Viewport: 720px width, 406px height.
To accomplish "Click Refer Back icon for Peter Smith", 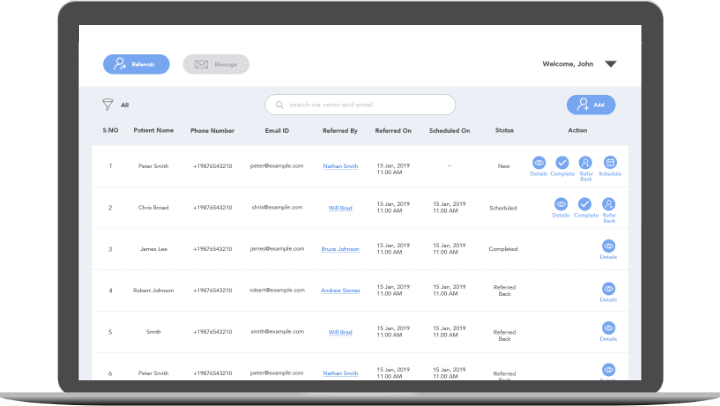I will pos(586,162).
